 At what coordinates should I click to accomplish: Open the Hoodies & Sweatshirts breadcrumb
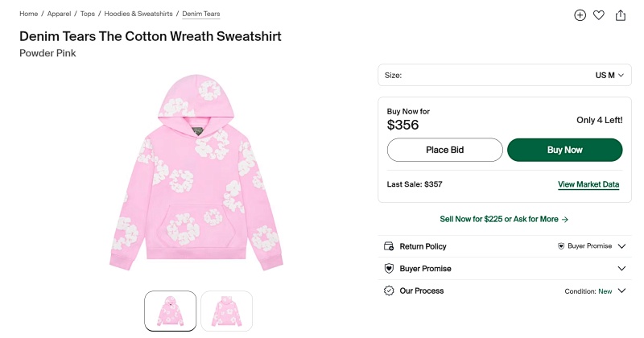[138, 14]
